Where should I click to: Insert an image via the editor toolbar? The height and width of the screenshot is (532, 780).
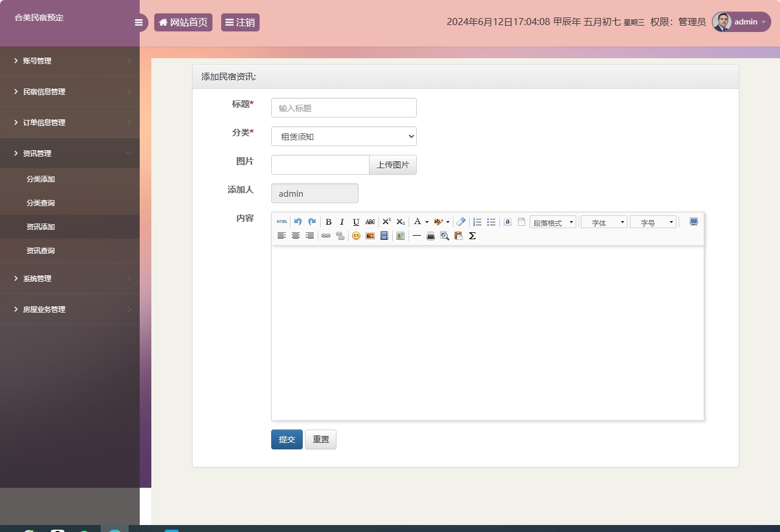(370, 235)
